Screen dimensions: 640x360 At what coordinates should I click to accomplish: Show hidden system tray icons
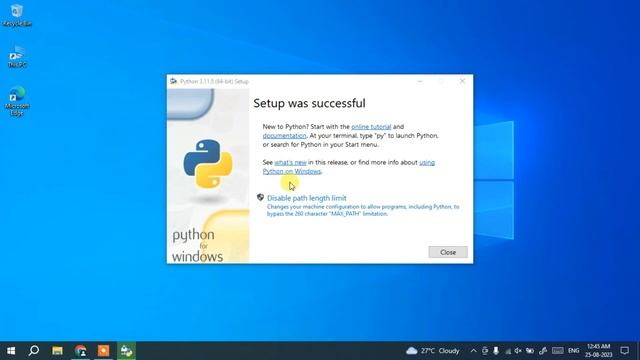coord(473,351)
